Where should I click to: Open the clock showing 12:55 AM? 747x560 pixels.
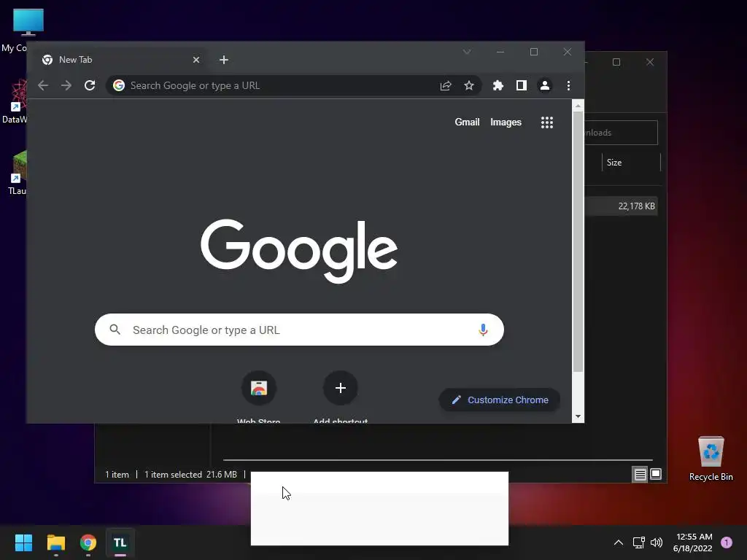pyautogui.click(x=693, y=542)
